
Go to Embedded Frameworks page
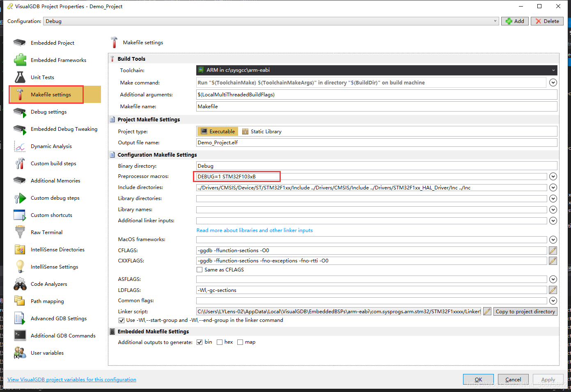(x=55, y=60)
